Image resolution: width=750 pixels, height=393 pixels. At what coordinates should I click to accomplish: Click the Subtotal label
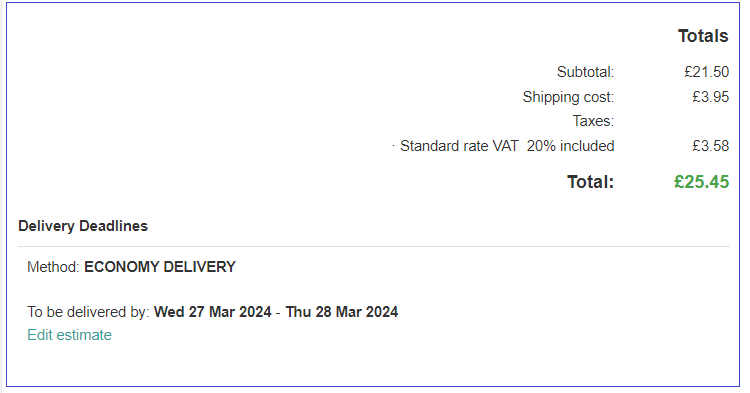tap(585, 72)
